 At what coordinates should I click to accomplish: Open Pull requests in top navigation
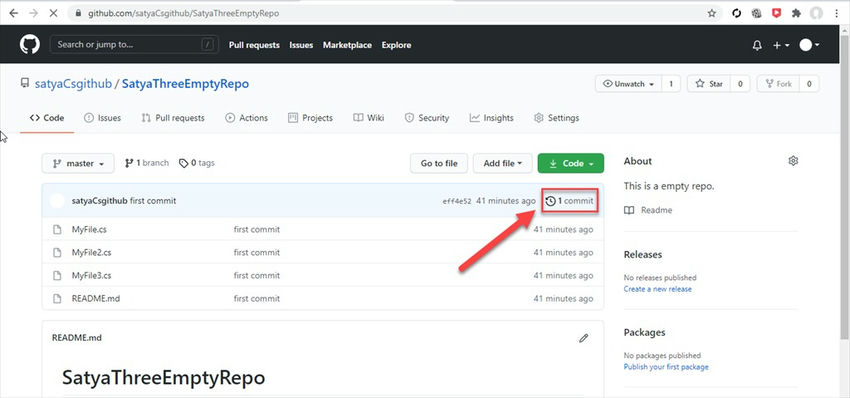[x=254, y=45]
